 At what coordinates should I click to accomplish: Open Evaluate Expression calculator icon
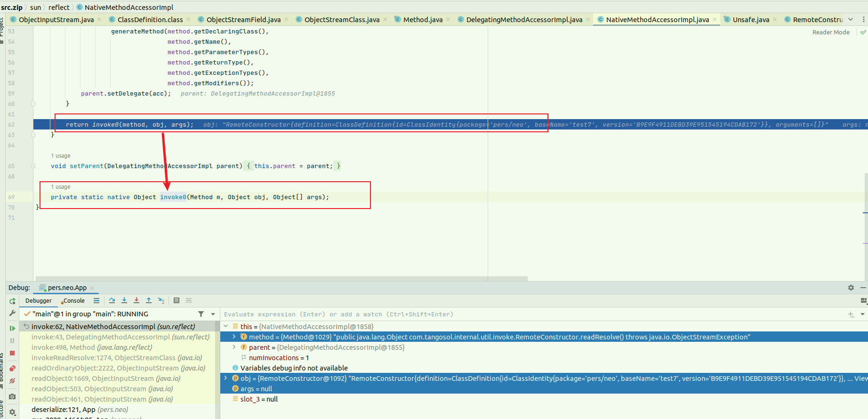click(x=177, y=300)
